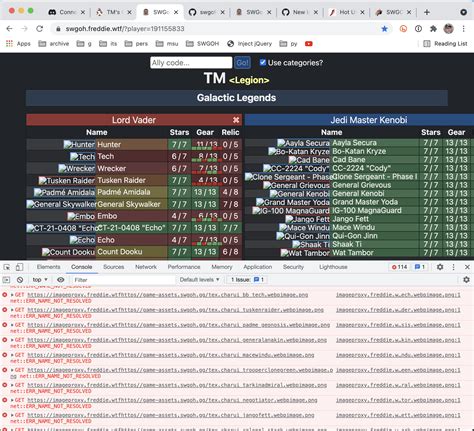Click the Inject jQuery bookmarklet
This screenshot has height=431, width=474.
click(249, 44)
